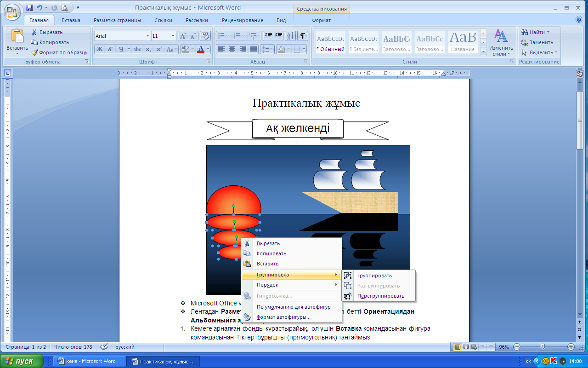
Task: Apply subscript formatting
Action: 148,49
